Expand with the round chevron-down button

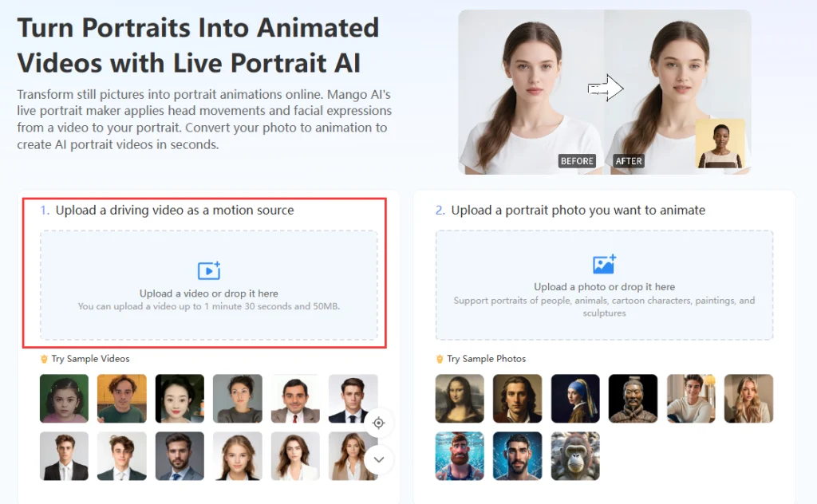[378, 459]
